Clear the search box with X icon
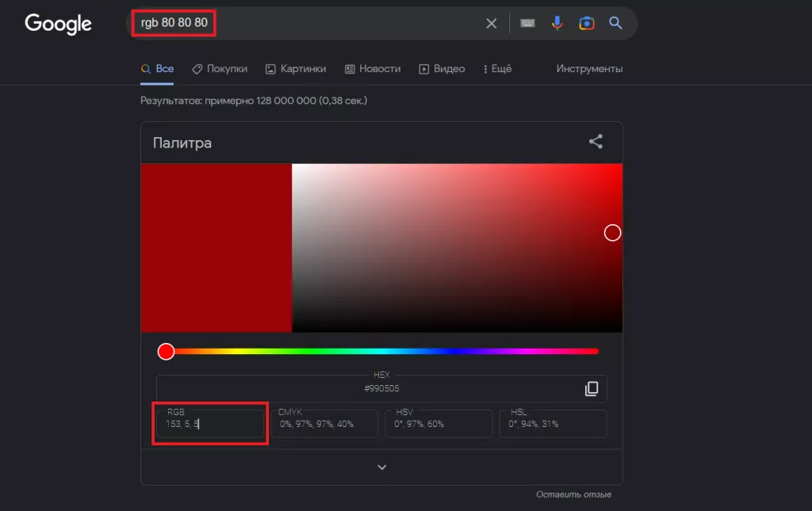 (492, 24)
